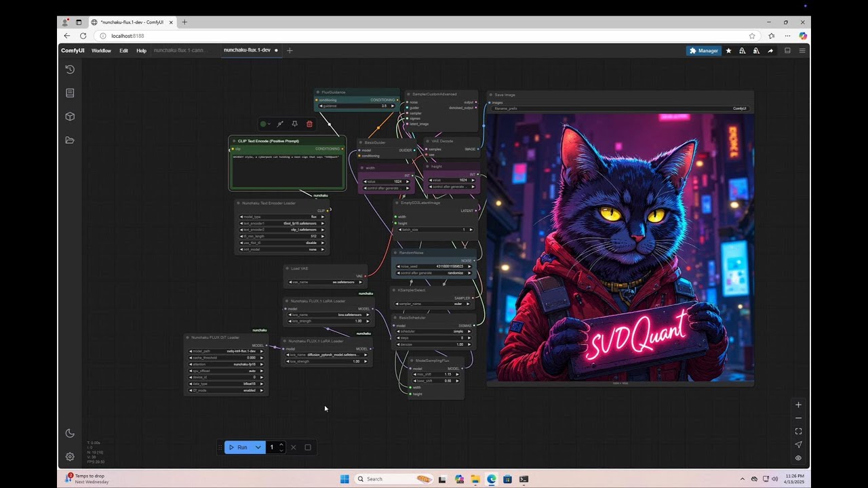Open the Run button dropdown arrow
868x488 pixels.
tap(258, 447)
